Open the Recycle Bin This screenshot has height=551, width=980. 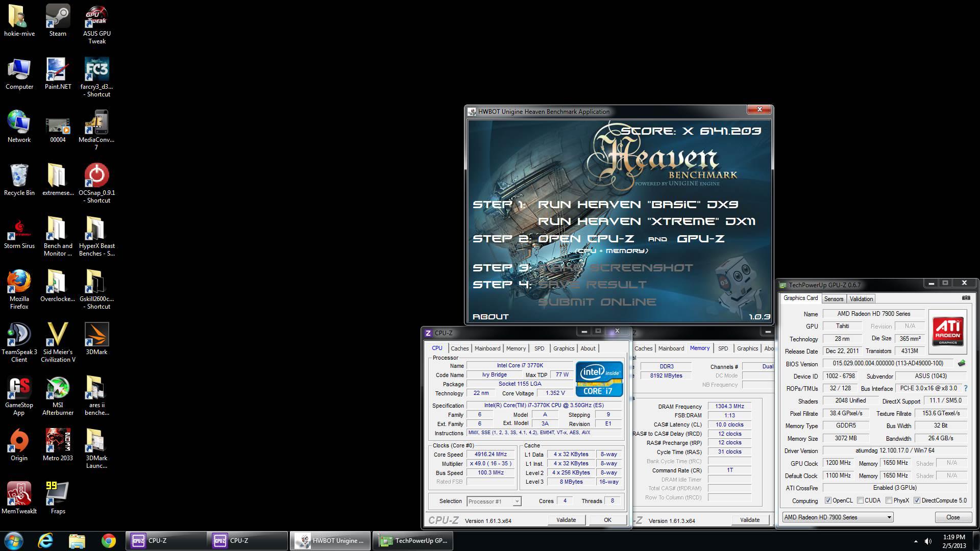coord(19,180)
